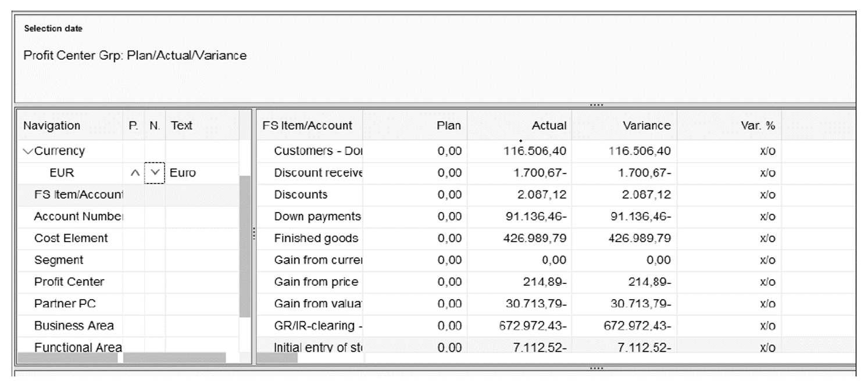Click Actual value 116.506,40
This screenshot has width=868, height=385.
[535, 151]
